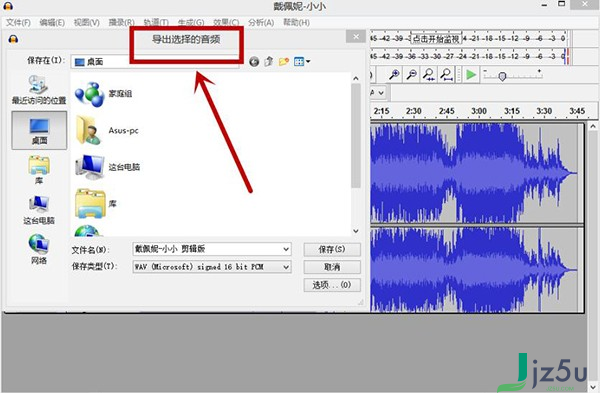The image size is (600, 393).
Task: Expand the 文件名 dropdown arrow
Action: [x=286, y=249]
